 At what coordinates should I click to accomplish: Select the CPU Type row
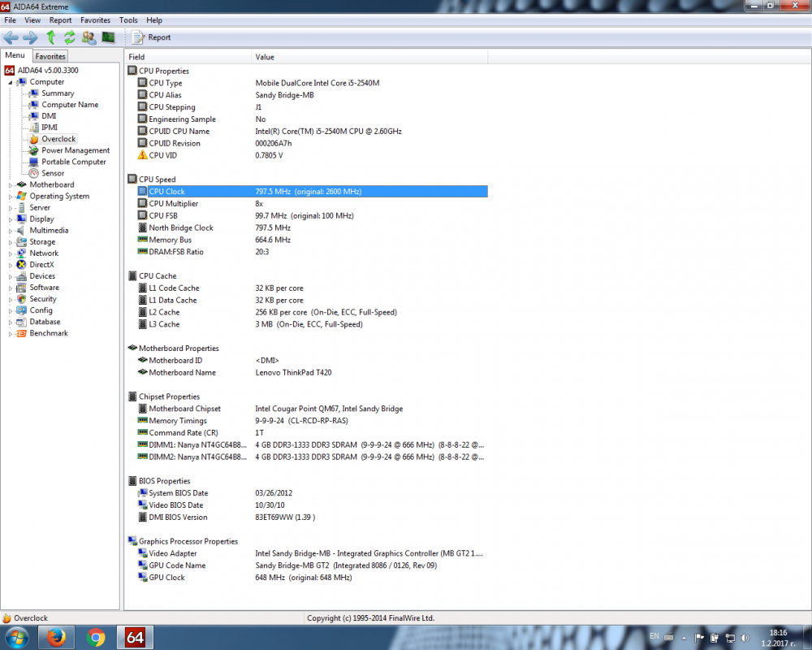click(x=313, y=83)
